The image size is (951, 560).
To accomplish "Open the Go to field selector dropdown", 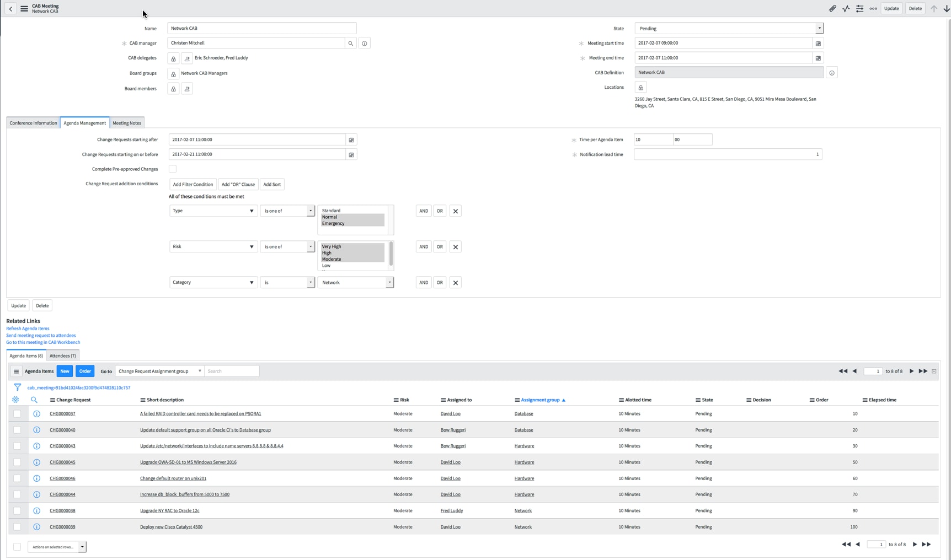I will point(200,371).
